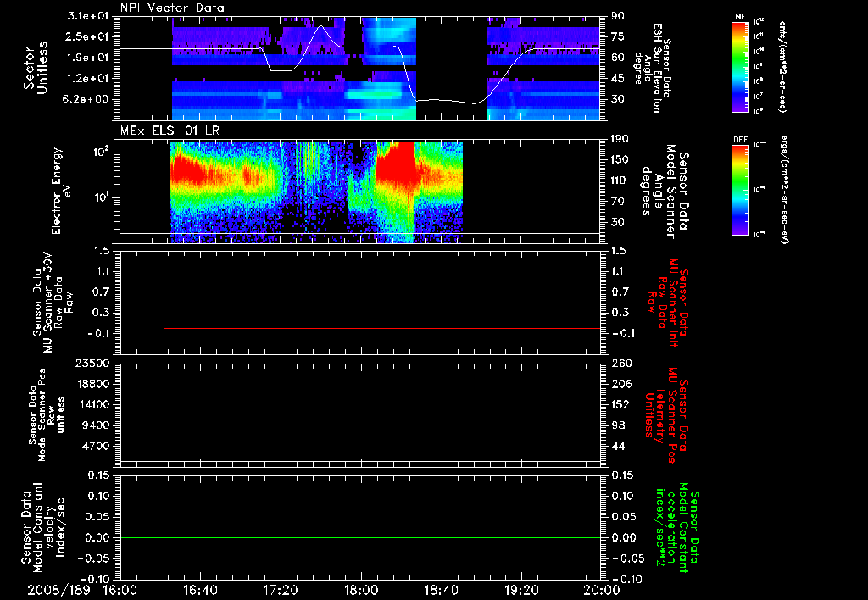
Task: Select the red "MU Scanner Pos Telemetry" label
Action: pos(667,415)
